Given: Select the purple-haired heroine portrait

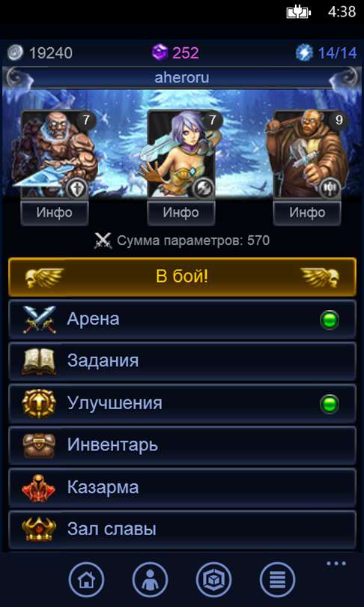Looking at the screenshot, I should pos(181,154).
